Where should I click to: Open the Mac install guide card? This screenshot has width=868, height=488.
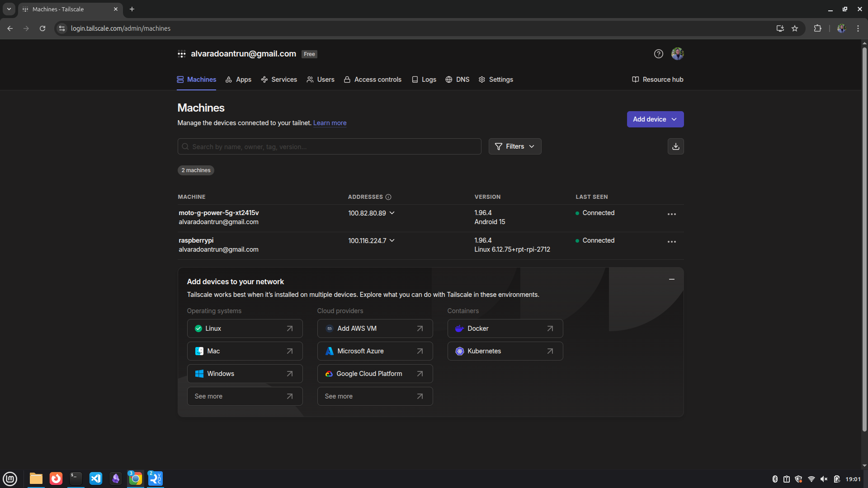tap(245, 351)
